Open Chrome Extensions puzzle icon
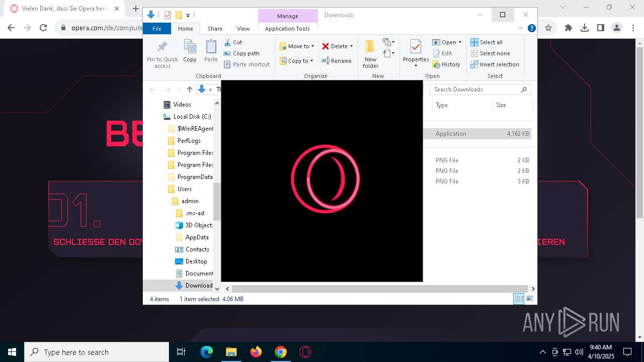This screenshot has width=644, height=362. click(569, 28)
